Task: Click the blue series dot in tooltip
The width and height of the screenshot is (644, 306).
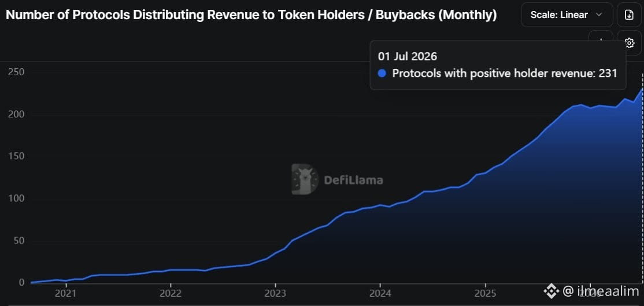Action: pos(382,73)
